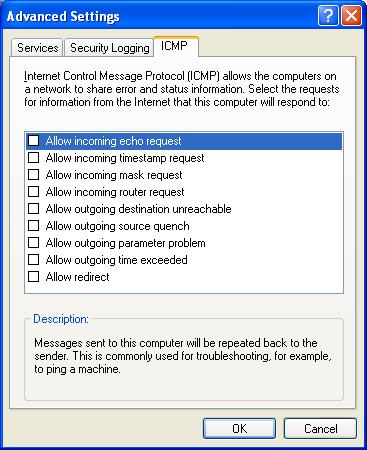Check the Allow redirect checkbox
The image size is (367, 450).
tap(33, 276)
